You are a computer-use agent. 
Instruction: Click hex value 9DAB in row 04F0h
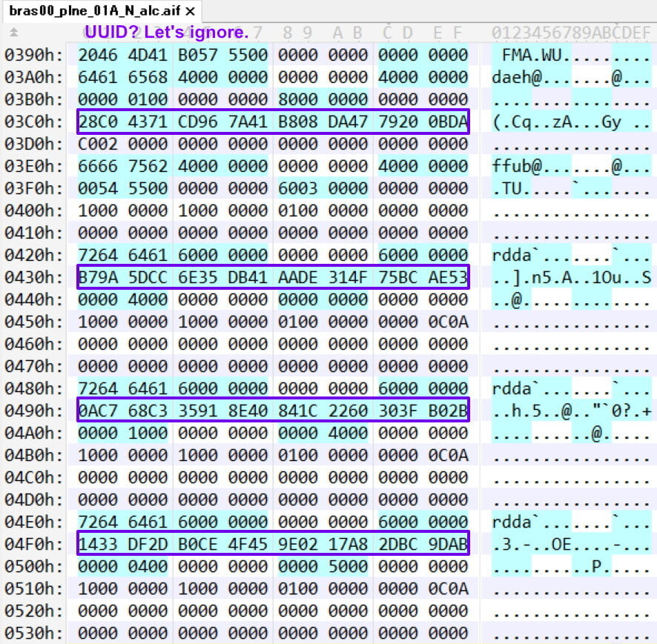(x=448, y=545)
